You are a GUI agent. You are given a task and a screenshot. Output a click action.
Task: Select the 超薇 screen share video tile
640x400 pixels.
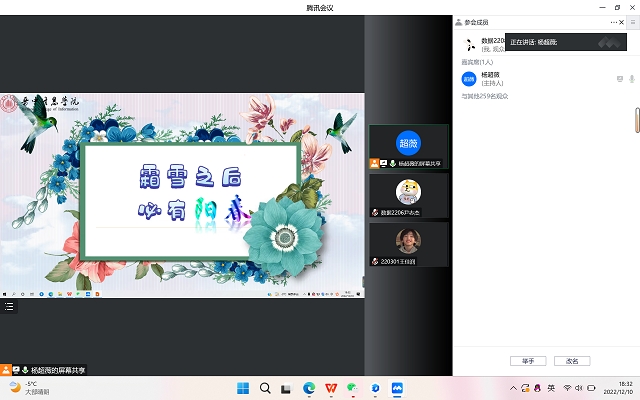[x=408, y=146]
